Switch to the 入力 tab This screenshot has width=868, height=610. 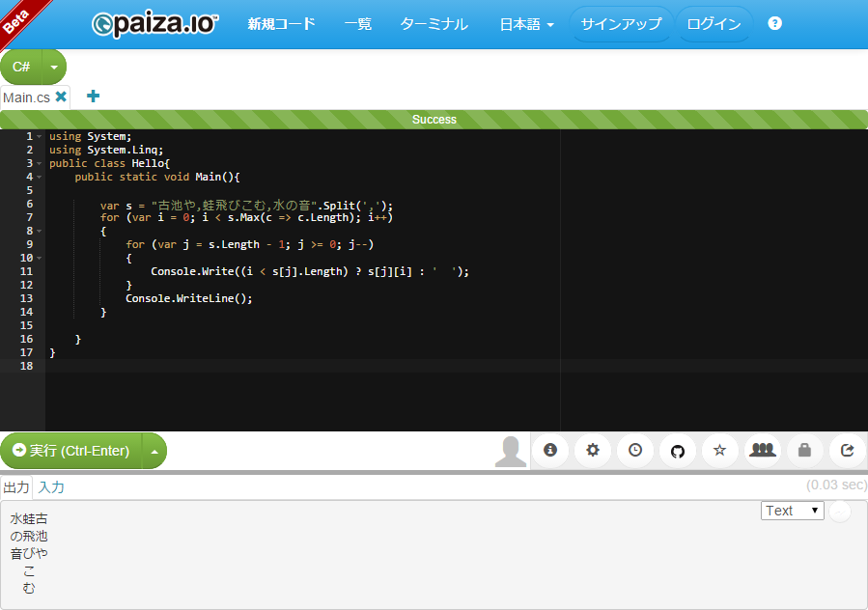51,487
